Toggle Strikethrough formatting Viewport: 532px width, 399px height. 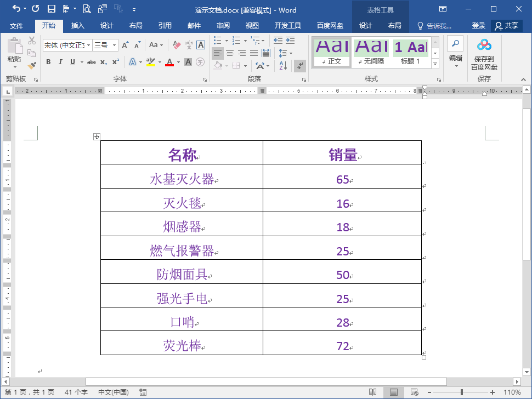(91, 62)
